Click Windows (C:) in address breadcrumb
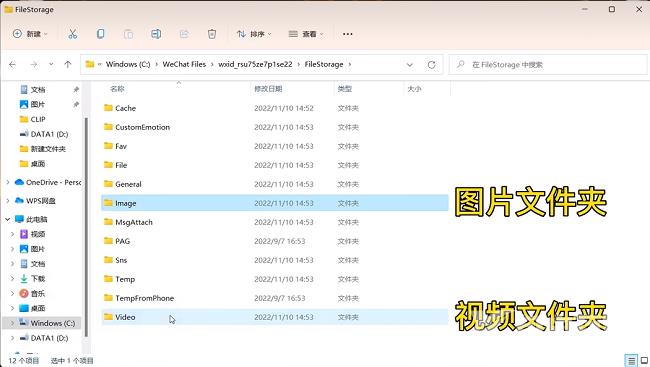This screenshot has height=367, width=650. (x=128, y=64)
